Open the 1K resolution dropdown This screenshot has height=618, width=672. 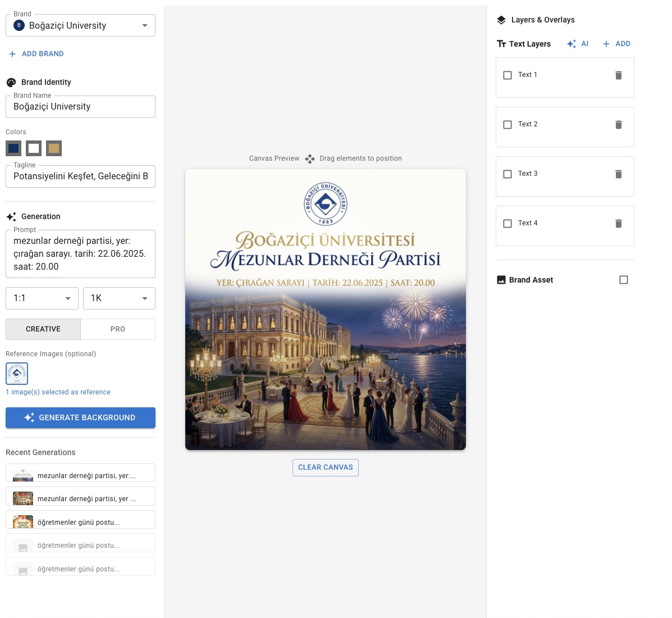(x=119, y=298)
